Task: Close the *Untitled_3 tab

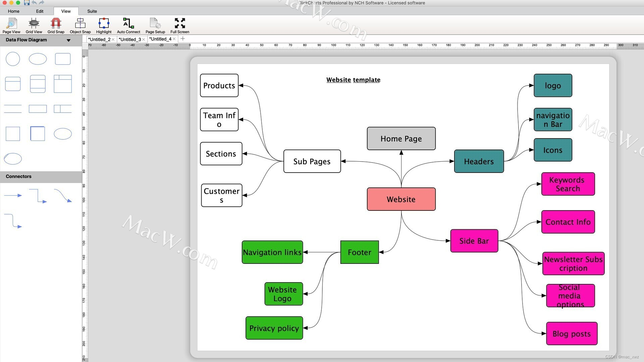Action: tap(144, 40)
